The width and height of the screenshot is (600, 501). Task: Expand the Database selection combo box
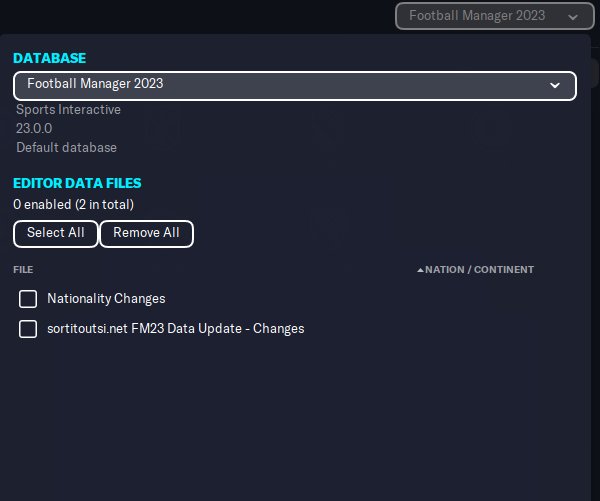(x=294, y=86)
